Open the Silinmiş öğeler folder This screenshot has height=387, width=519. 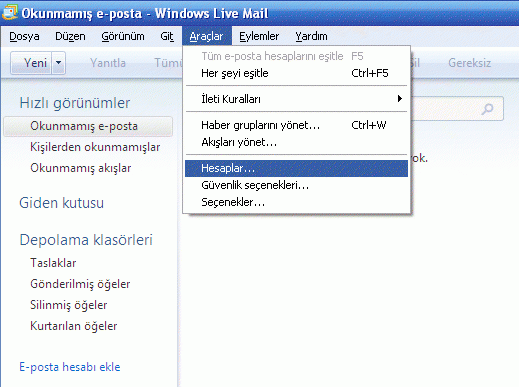tap(69, 305)
